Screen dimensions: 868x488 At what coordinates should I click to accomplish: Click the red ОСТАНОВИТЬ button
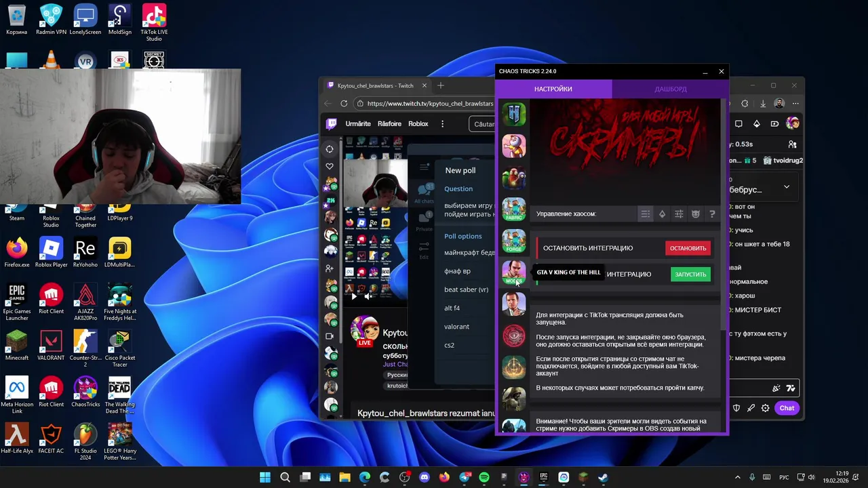[688, 248]
